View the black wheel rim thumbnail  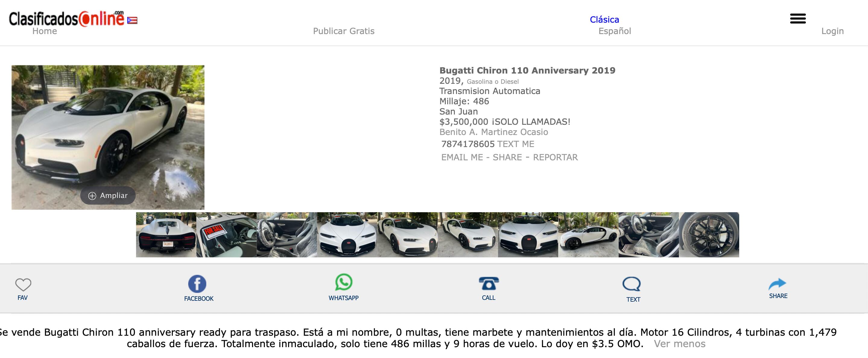click(x=709, y=235)
